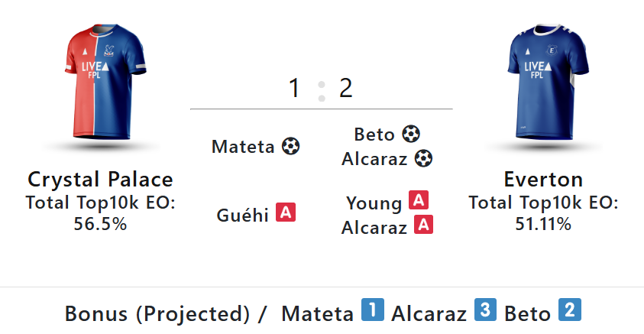Screen dimensions: 644x334
Task: Click the Everton blue shirt image
Action: [x=548, y=83]
